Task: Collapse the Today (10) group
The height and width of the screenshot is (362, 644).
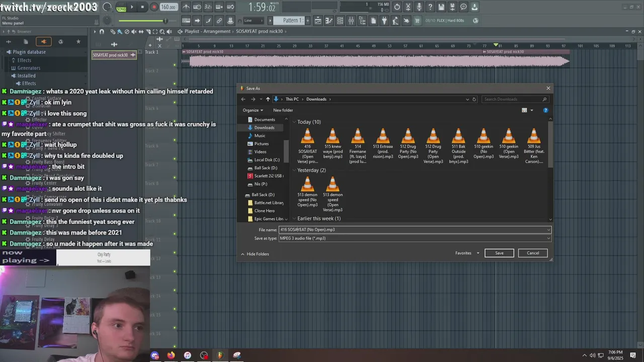Action: pos(294,122)
